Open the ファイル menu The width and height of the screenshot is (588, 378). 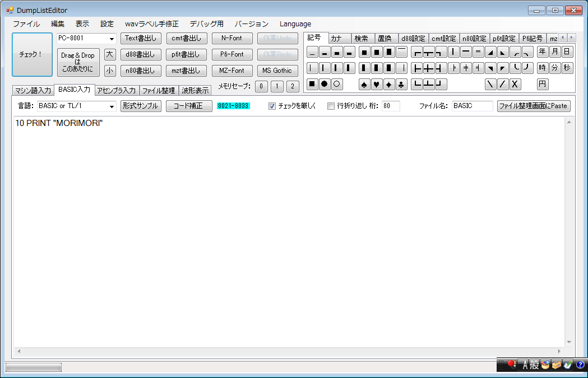tap(26, 24)
